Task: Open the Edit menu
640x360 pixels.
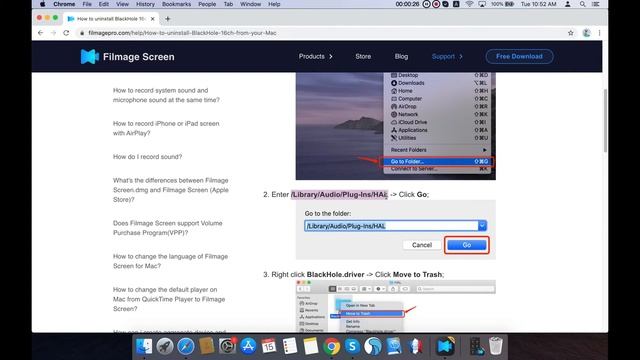Action: (104, 4)
